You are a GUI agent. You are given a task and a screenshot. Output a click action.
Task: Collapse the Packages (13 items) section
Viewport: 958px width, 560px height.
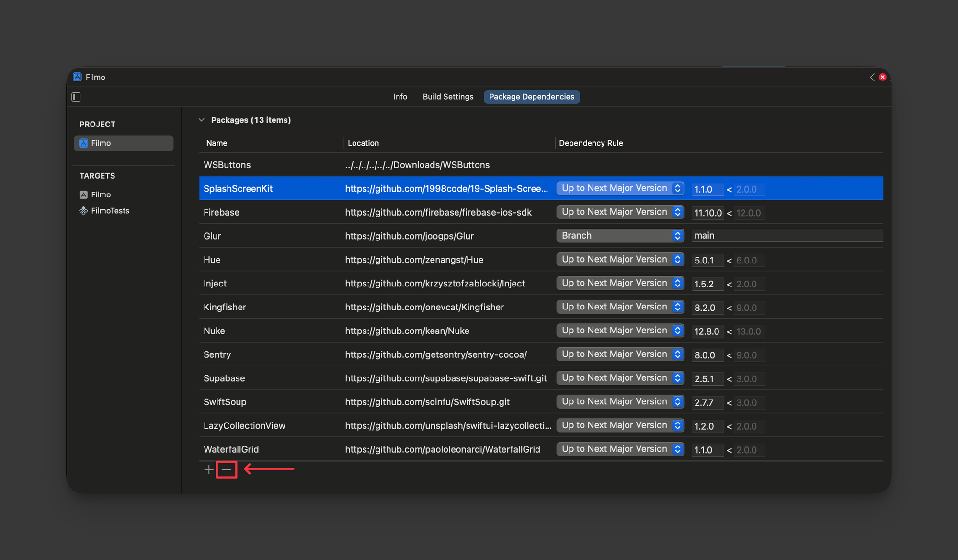click(202, 120)
